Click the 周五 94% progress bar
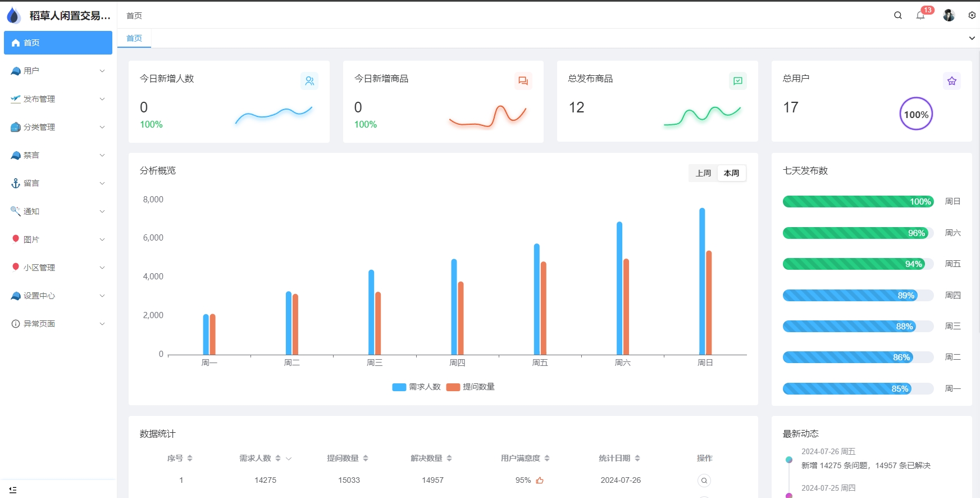 858,264
